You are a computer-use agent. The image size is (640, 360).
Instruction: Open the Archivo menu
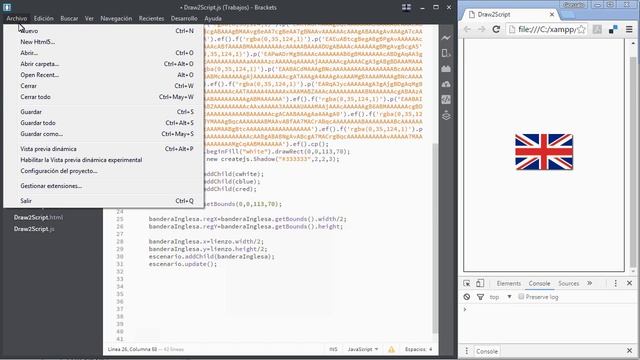17,18
